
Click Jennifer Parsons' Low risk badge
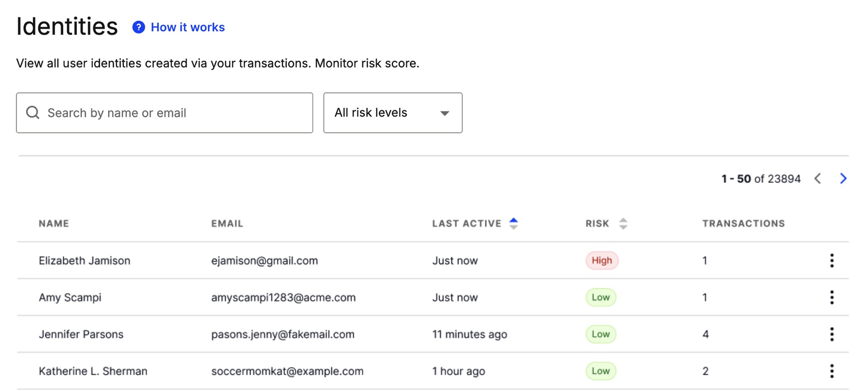[x=601, y=334]
